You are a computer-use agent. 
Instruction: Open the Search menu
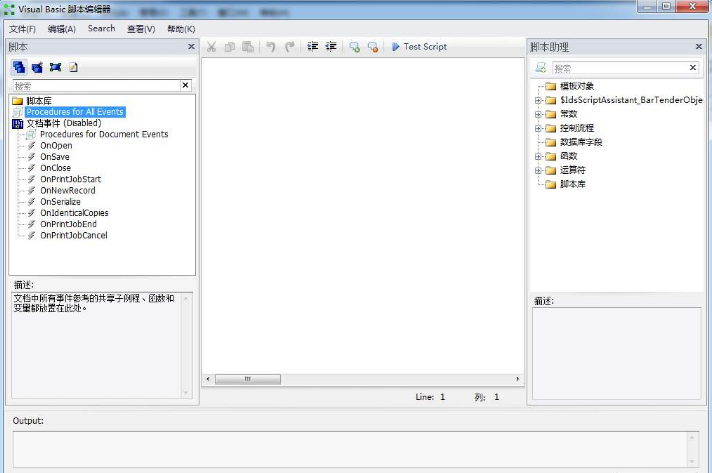(101, 29)
